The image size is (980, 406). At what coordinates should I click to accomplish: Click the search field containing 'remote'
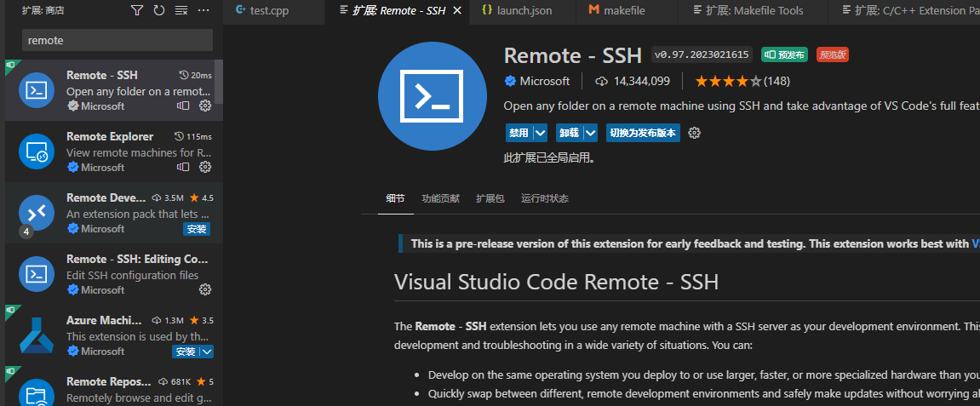tap(117, 40)
